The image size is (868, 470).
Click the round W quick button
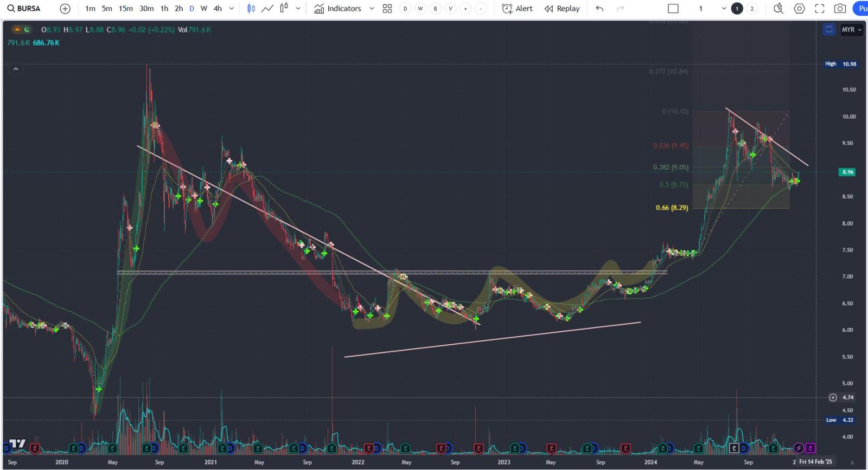(420, 9)
